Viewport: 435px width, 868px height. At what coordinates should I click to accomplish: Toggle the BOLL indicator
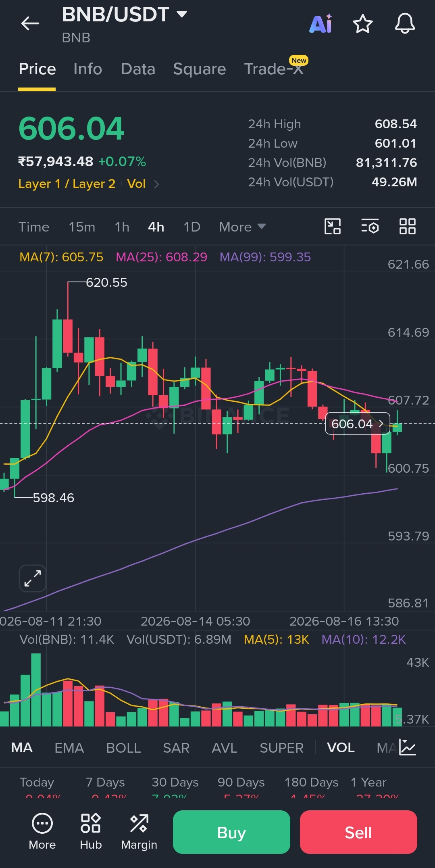[x=123, y=748]
